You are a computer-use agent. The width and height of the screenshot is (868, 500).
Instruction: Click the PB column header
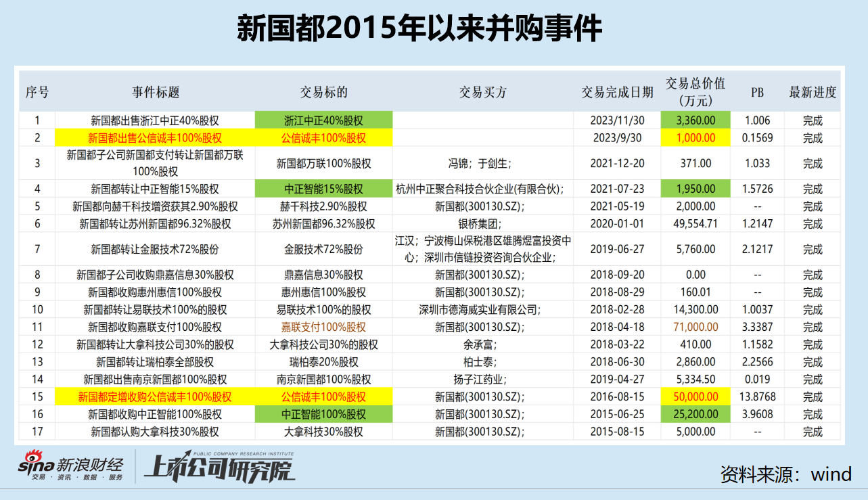[x=757, y=92]
